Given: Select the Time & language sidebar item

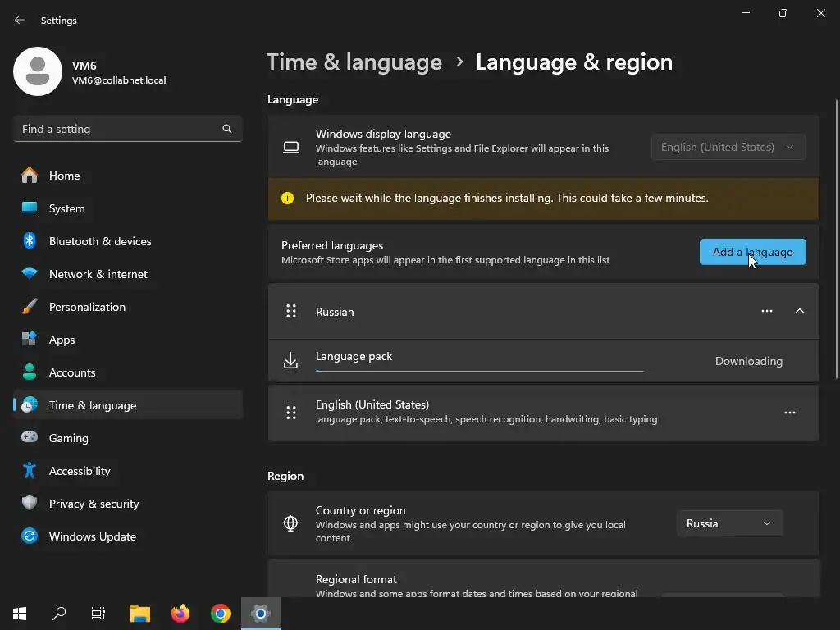Looking at the screenshot, I should click(128, 405).
